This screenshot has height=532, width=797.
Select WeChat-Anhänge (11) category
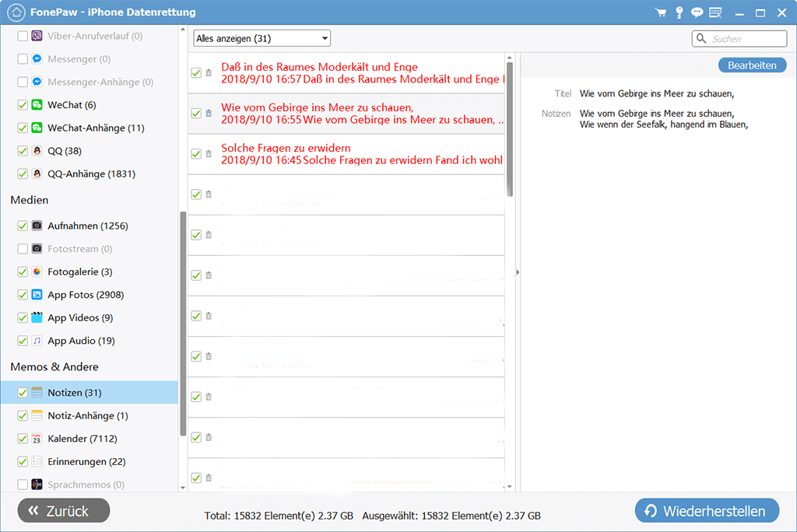click(90, 128)
